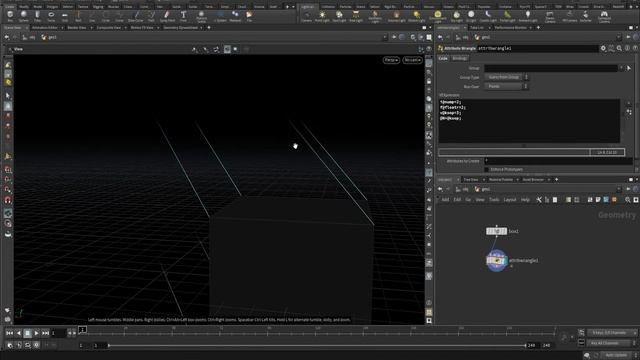Select the Font shelf tool
The height and width of the screenshot is (360, 640).
(183, 16)
